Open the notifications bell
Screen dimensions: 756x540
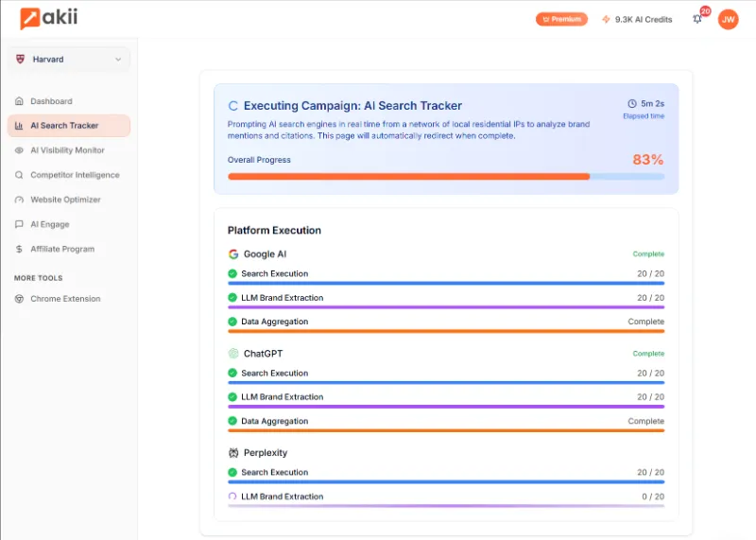(x=697, y=19)
